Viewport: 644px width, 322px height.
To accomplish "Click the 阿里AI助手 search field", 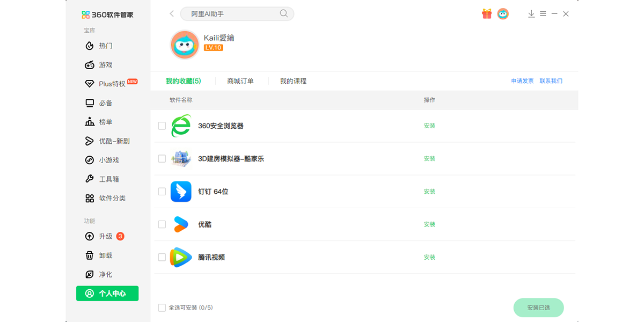I will (237, 14).
